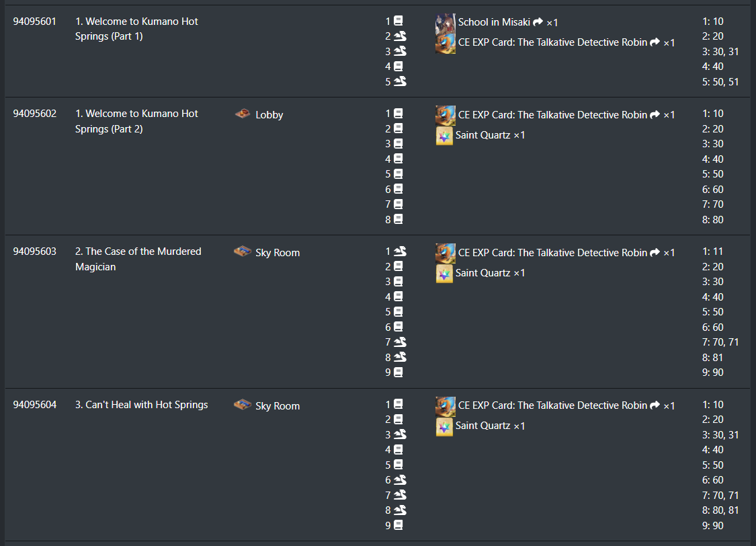756x546 pixels.
Task: Click Robin EXP card icon in quest 94095603
Action: [x=445, y=253]
